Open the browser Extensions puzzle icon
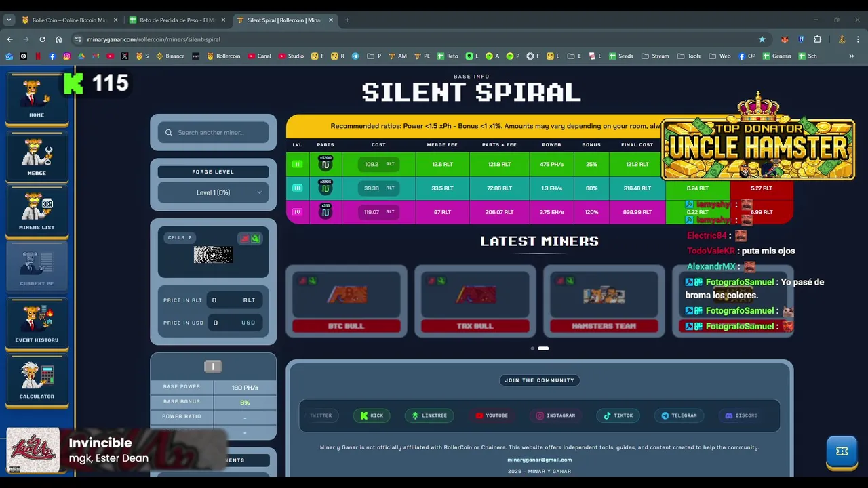Image resolution: width=868 pixels, height=488 pixels. pos(818,39)
